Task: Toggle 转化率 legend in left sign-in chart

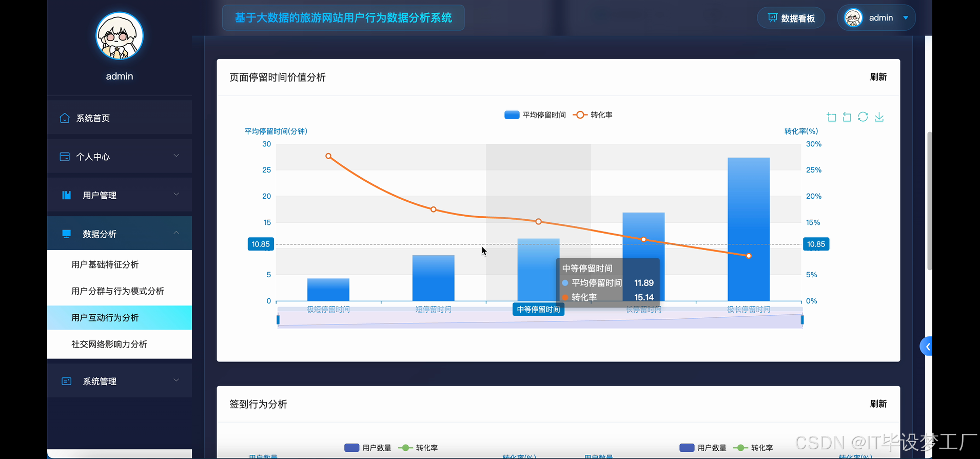Action: coord(418,448)
